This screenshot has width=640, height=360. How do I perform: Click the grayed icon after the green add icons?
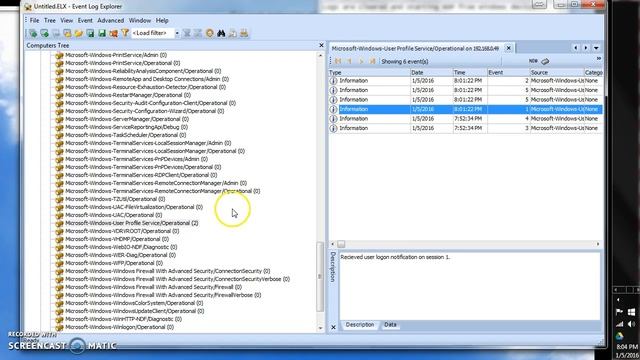point(56,33)
